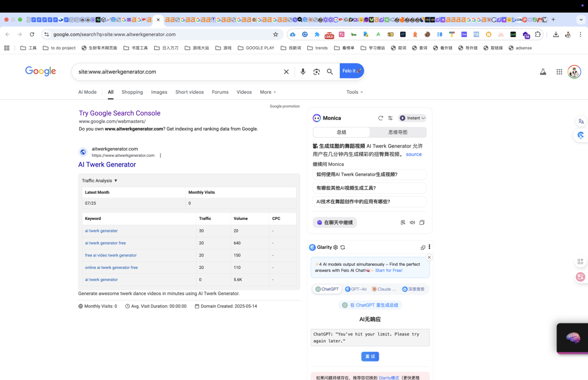Screen dimensions: 588x380
Task: Open Monica settings sliders icon
Action: pyautogui.click(x=390, y=118)
